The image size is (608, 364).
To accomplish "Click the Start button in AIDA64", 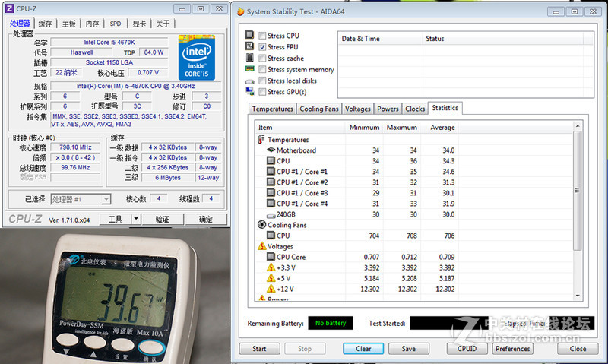I will [259, 349].
